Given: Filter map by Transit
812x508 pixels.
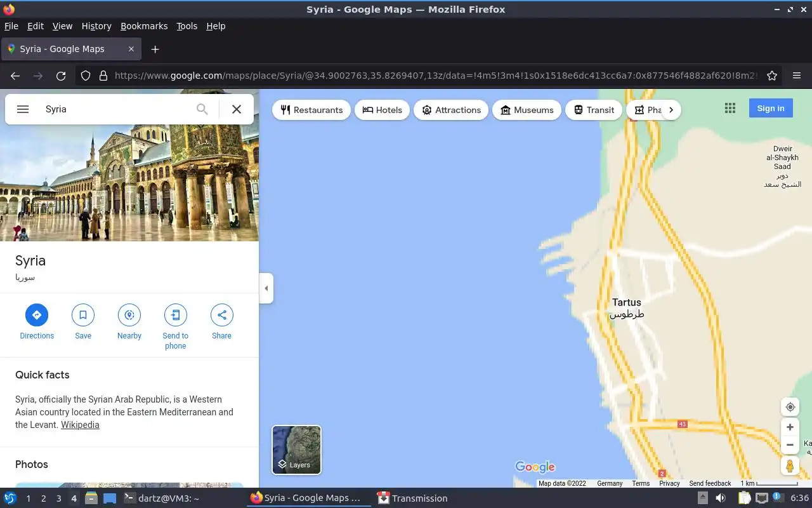Looking at the screenshot, I should tap(594, 110).
